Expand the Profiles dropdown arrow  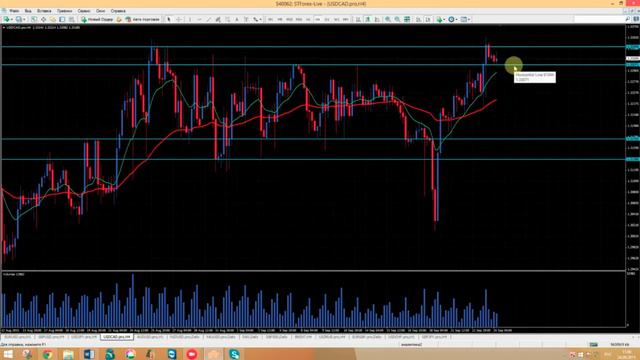24,19
